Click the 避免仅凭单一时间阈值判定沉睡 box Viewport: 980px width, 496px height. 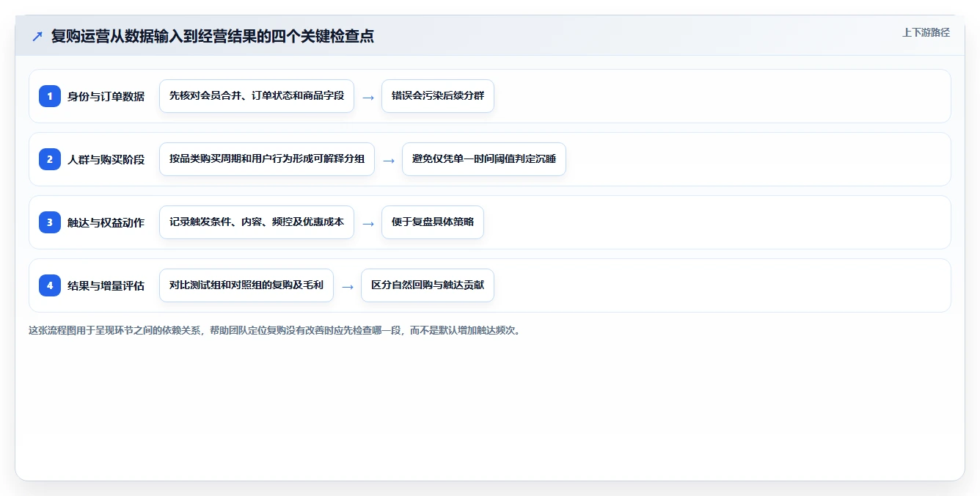coord(484,159)
